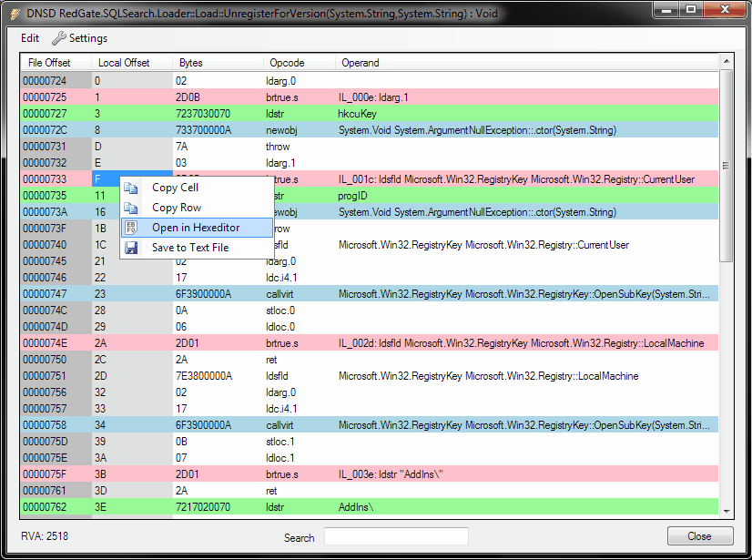This screenshot has height=560, width=752.
Task: Click the hex editor icon beside Open in Hexeditor
Action: click(131, 228)
